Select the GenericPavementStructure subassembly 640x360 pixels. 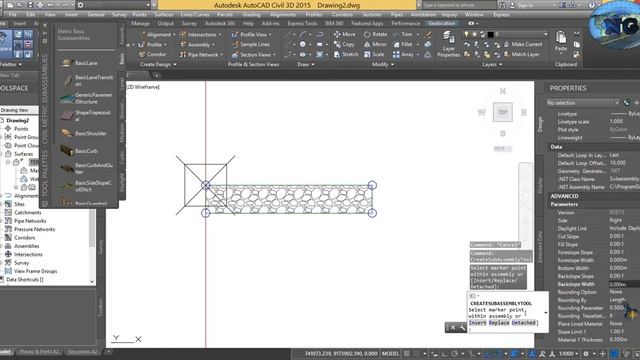click(x=87, y=98)
